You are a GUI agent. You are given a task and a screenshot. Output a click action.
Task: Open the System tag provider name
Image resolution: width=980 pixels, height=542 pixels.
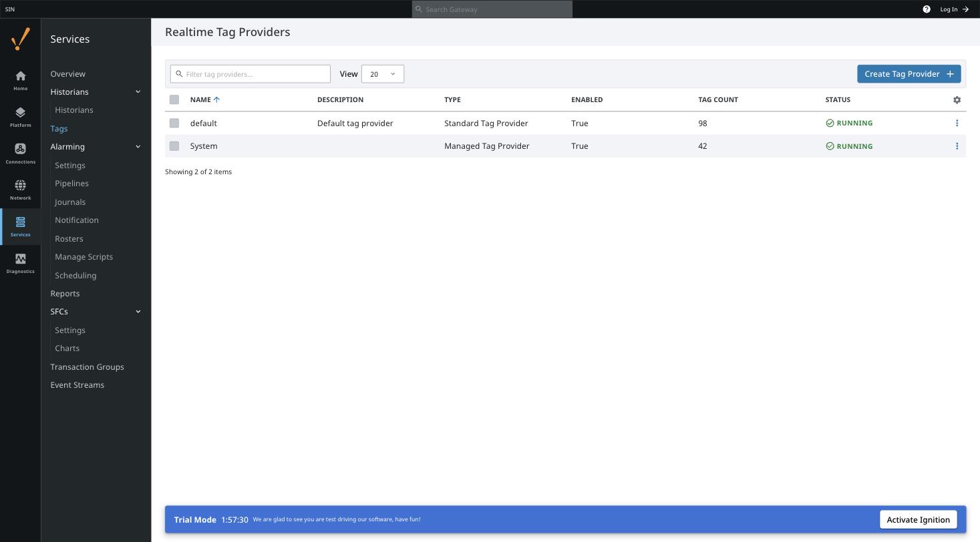204,146
